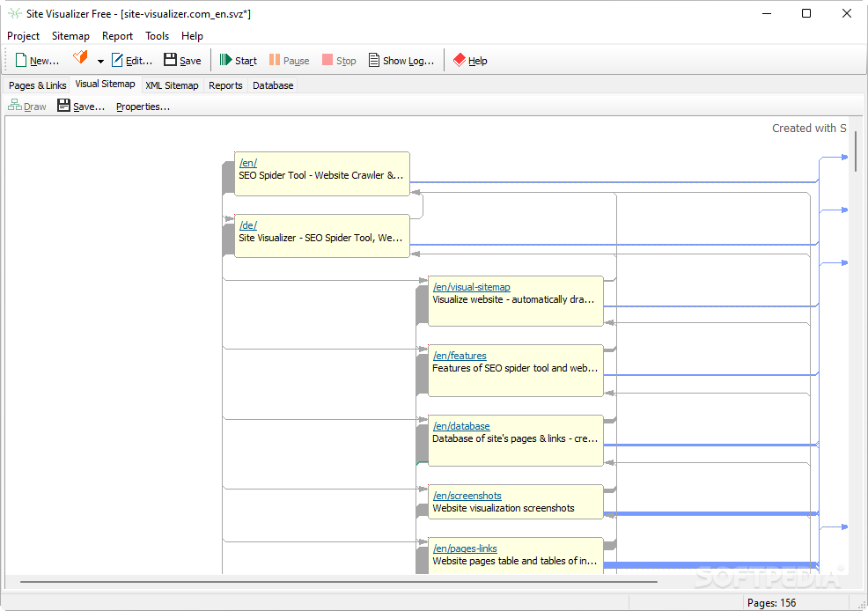The image size is (868, 611).
Task: Click the 'Site Visualizer - SEO Spider Tool' title
Action: 320,238
